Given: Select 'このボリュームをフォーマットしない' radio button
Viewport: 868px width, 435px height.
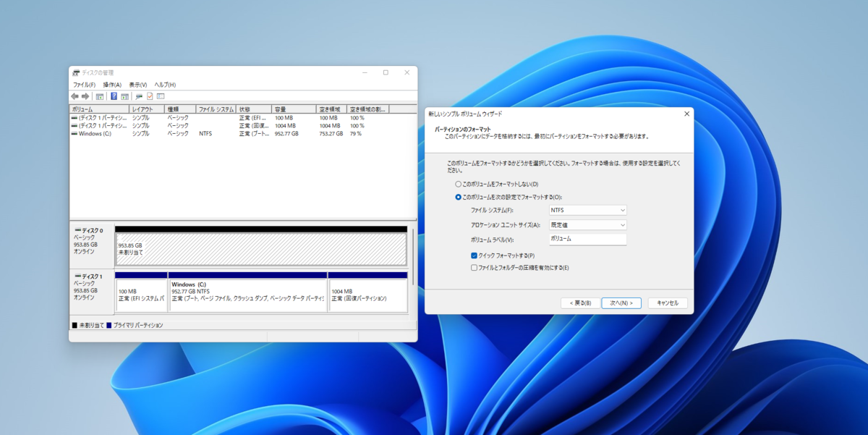Looking at the screenshot, I should pos(458,184).
